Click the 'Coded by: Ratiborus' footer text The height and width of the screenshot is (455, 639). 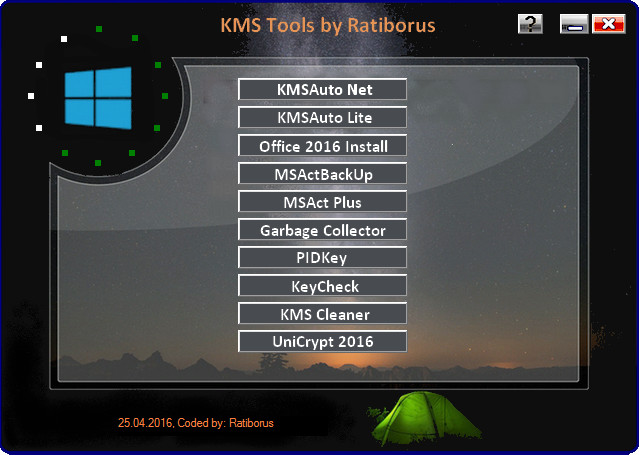pos(225,423)
